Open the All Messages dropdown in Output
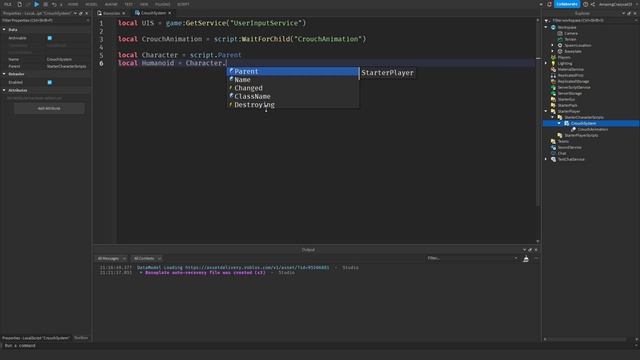Screen dimensions: 640x360 [111, 258]
